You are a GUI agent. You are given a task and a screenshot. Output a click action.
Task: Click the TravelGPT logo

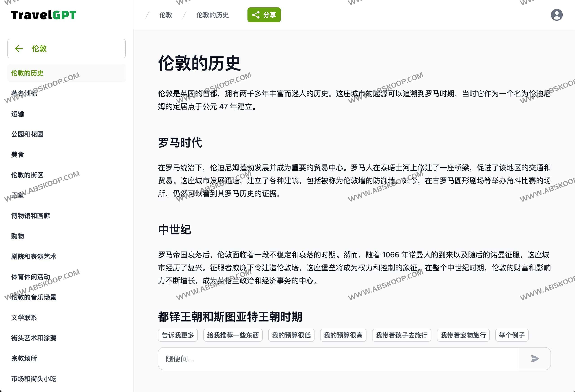click(44, 15)
